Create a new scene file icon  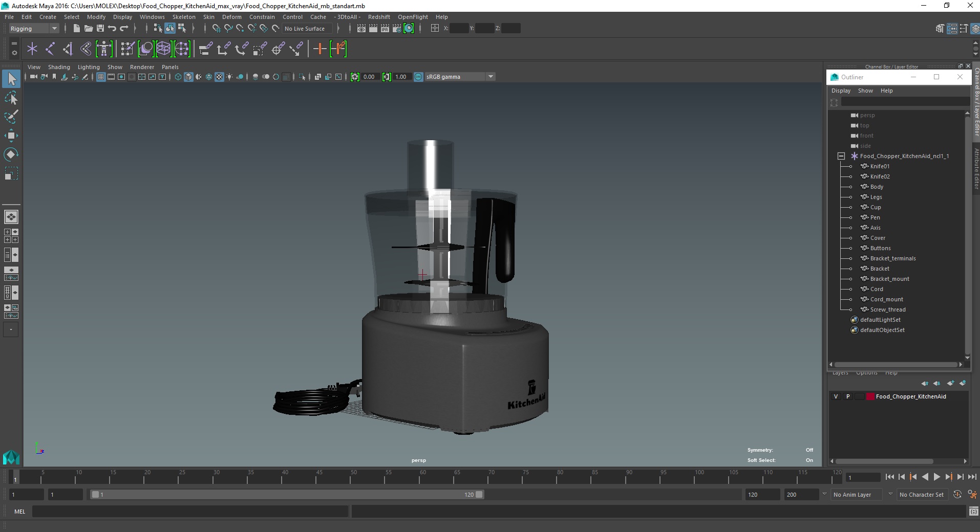point(76,29)
